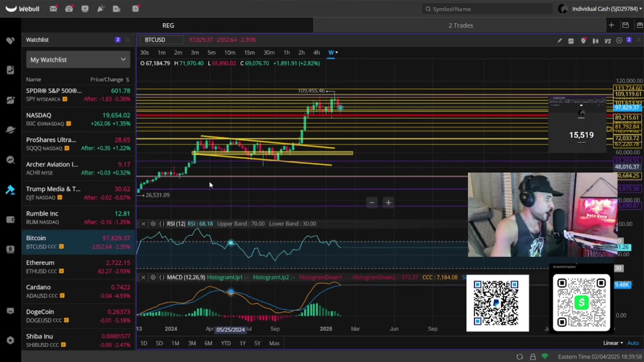Open the third left sidebar icon
This screenshot has width=644, height=362.
(x=10, y=100)
